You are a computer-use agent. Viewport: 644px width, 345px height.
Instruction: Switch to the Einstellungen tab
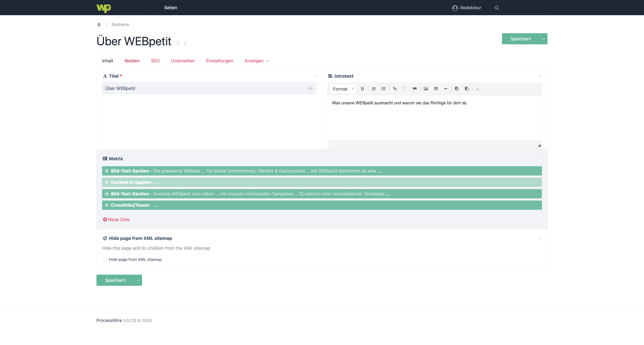[220, 61]
